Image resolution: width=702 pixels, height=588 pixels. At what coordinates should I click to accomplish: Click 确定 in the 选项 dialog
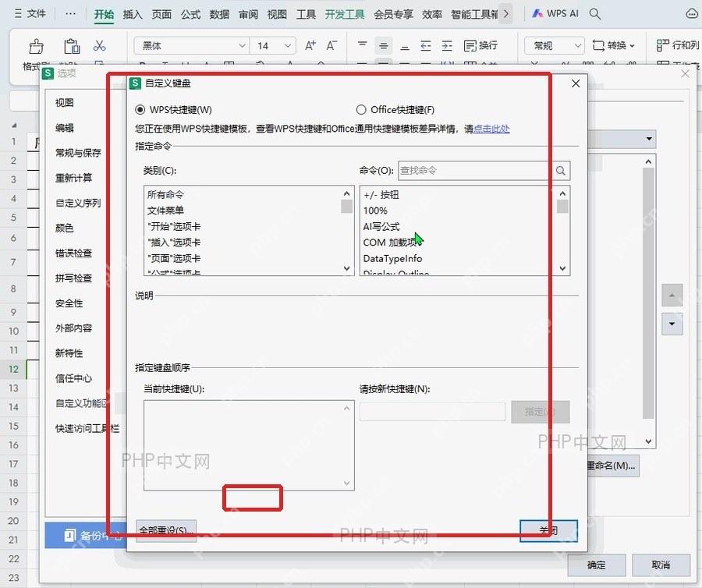point(597,565)
